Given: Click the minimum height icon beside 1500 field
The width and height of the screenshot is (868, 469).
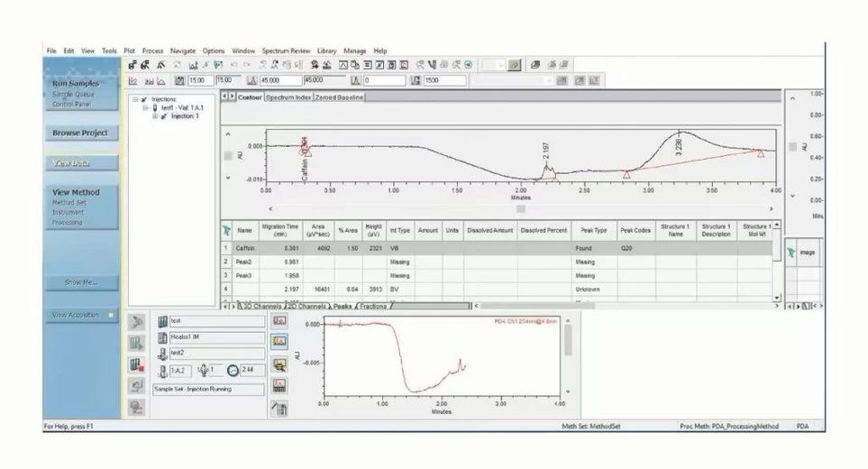Looking at the screenshot, I should (x=416, y=81).
